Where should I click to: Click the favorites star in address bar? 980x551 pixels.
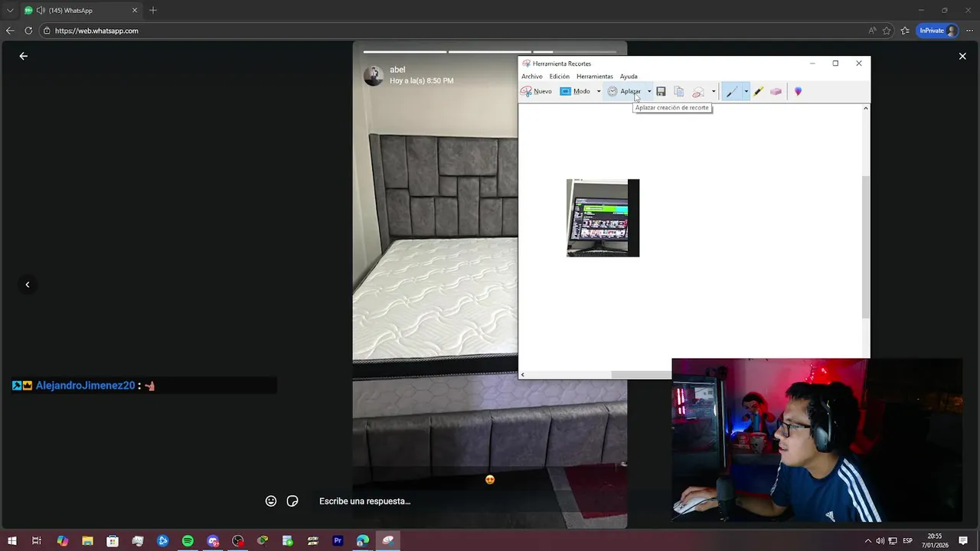tap(887, 31)
